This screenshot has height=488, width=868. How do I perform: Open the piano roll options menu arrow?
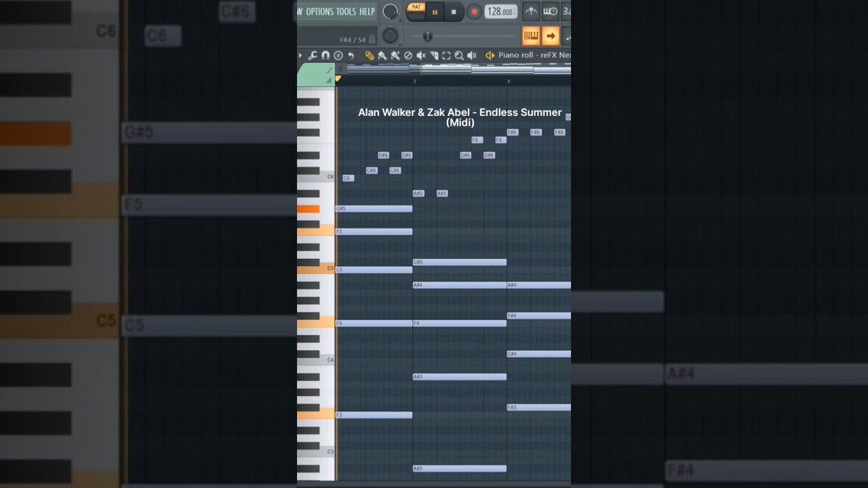(x=300, y=56)
